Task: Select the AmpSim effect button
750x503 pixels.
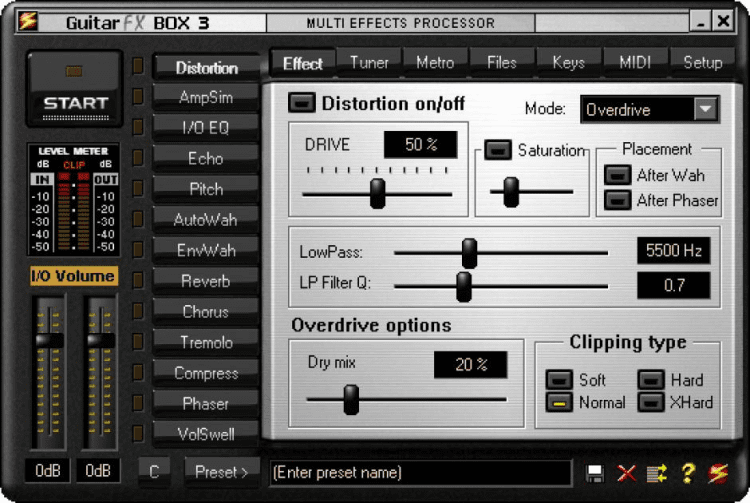Action: pos(207,98)
